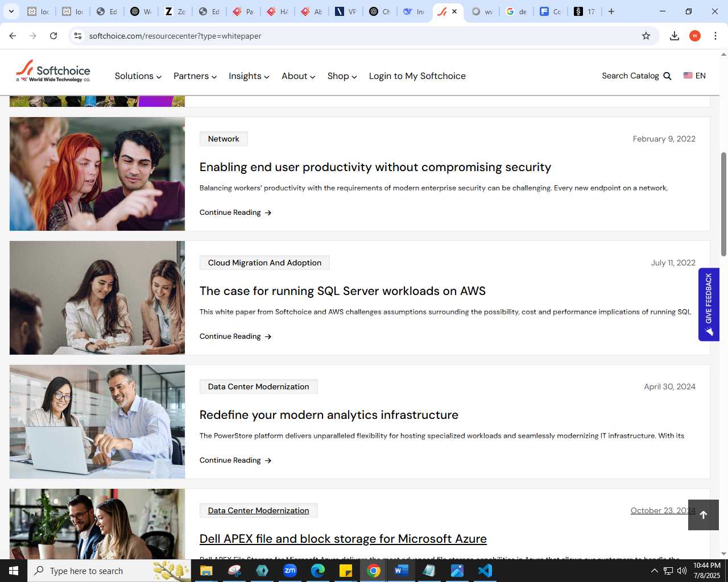
Task: Select the EN language option
Action: click(700, 76)
